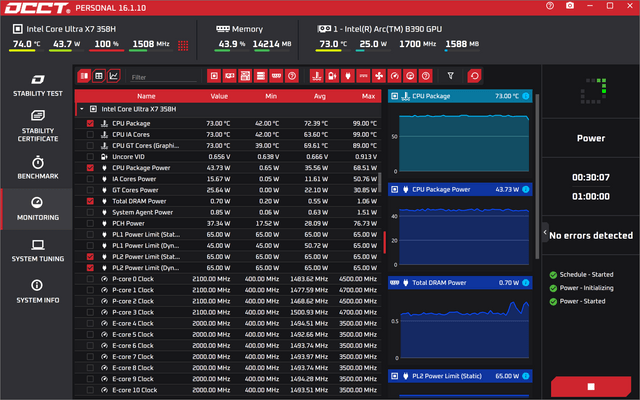The image size is (640, 400).
Task: Reset min/avg/max values with refresh icon
Action: 474,76
